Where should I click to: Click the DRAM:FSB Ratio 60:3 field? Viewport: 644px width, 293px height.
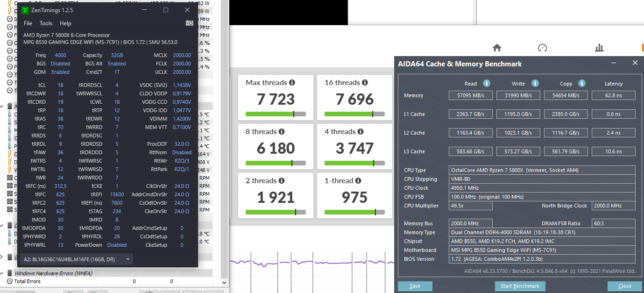pyautogui.click(x=614, y=223)
